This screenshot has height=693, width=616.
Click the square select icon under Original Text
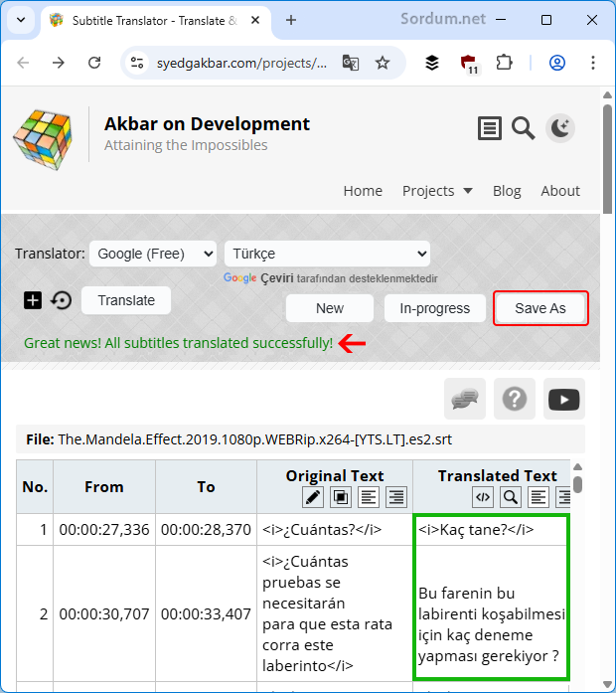click(341, 497)
